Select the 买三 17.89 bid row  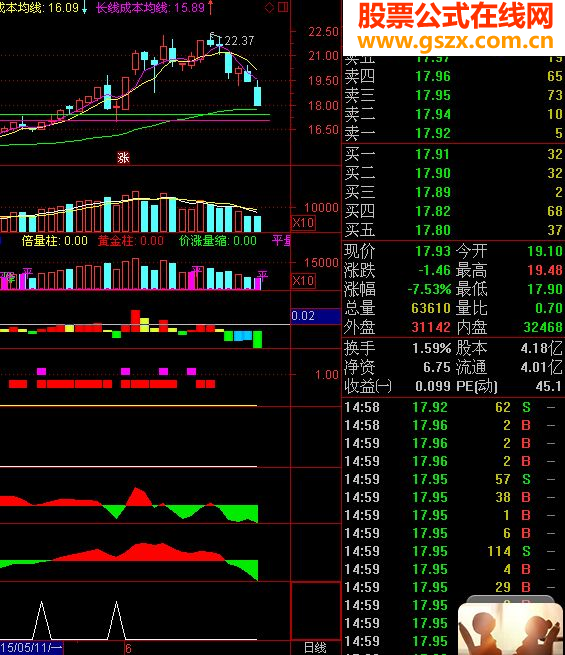[454, 192]
